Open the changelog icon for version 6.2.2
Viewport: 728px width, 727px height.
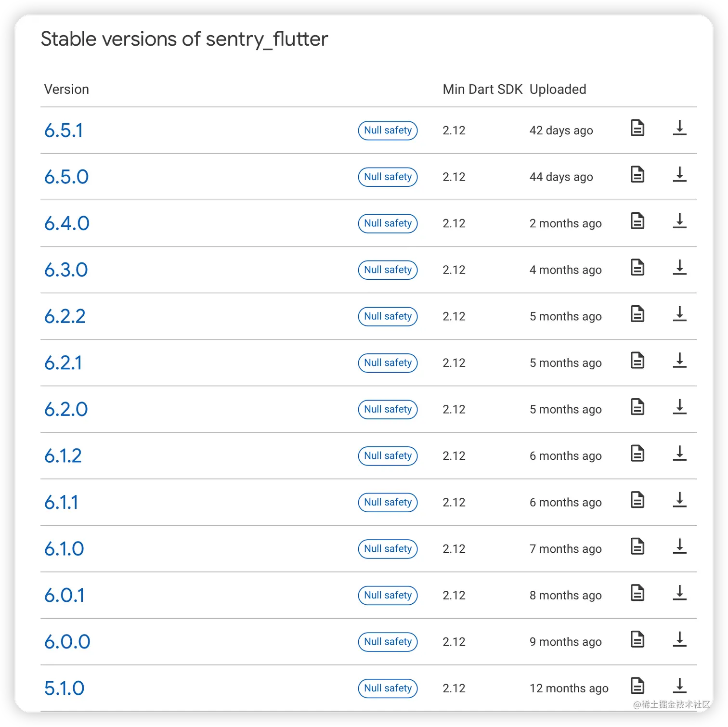tap(637, 314)
